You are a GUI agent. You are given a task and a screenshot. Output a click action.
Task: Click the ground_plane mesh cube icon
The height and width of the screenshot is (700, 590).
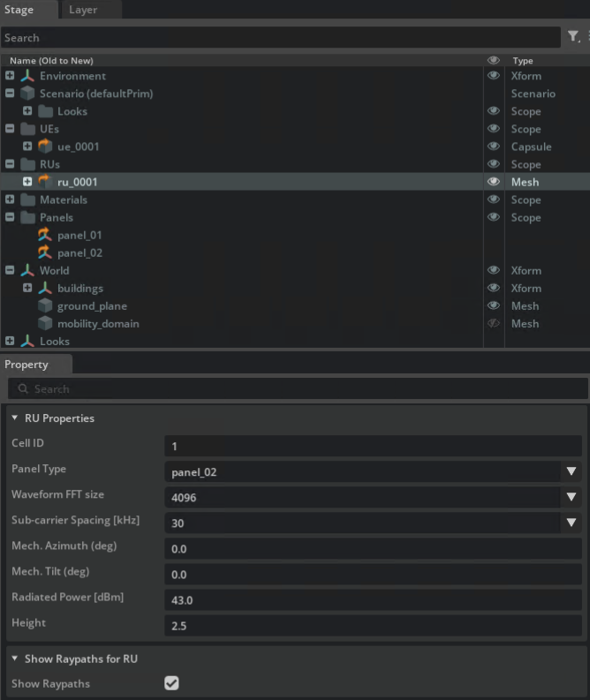point(45,305)
